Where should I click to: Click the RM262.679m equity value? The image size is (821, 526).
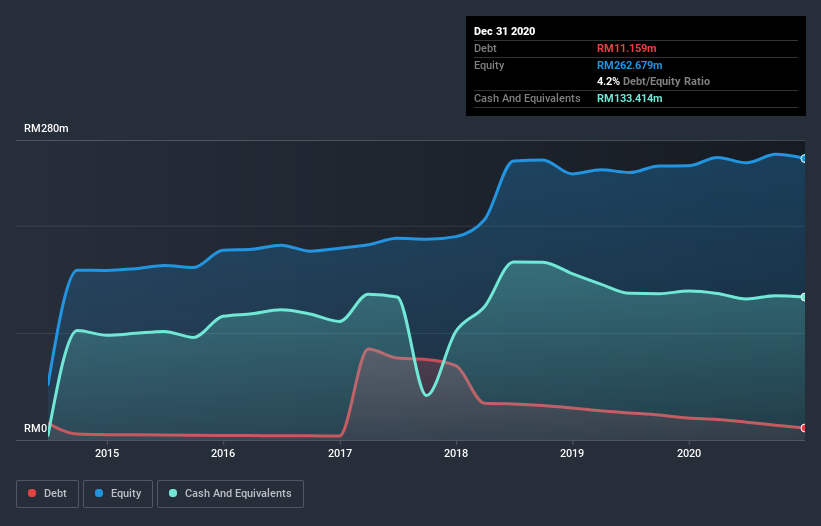(630, 65)
